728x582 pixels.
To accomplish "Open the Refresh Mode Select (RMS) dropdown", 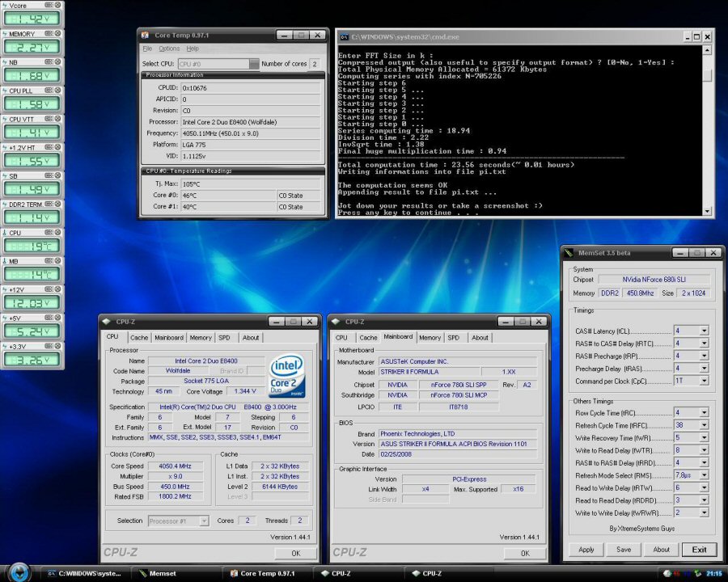I will pos(704,475).
